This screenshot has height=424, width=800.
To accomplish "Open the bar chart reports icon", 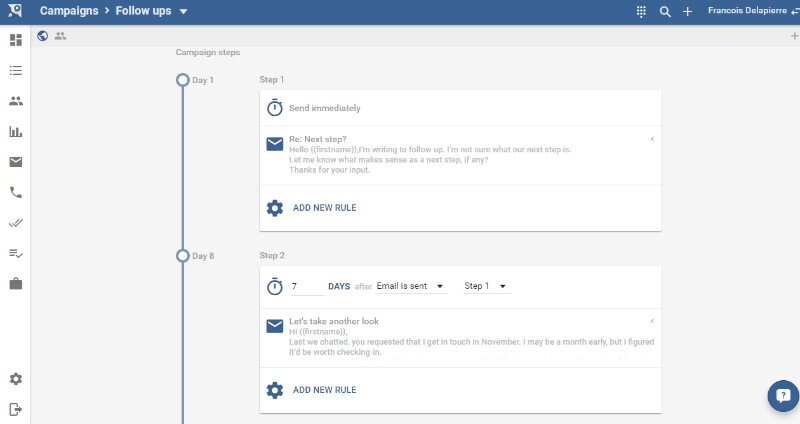I will coord(15,132).
